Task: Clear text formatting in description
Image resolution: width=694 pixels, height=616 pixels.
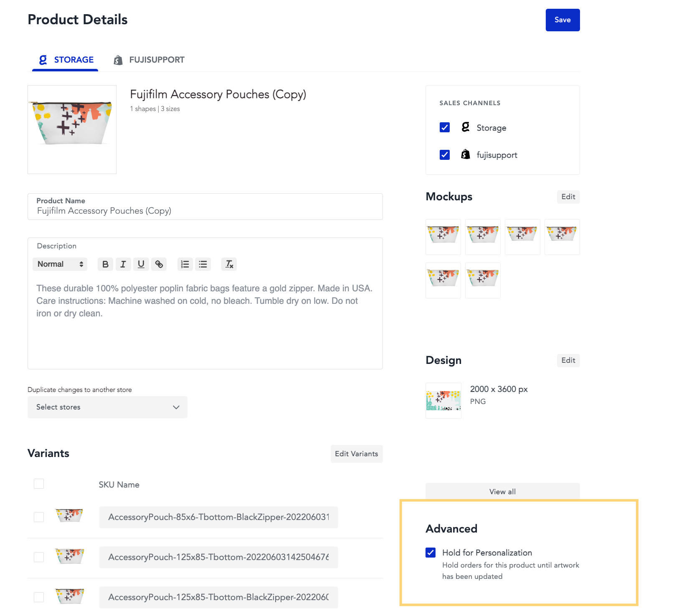Action: point(229,264)
